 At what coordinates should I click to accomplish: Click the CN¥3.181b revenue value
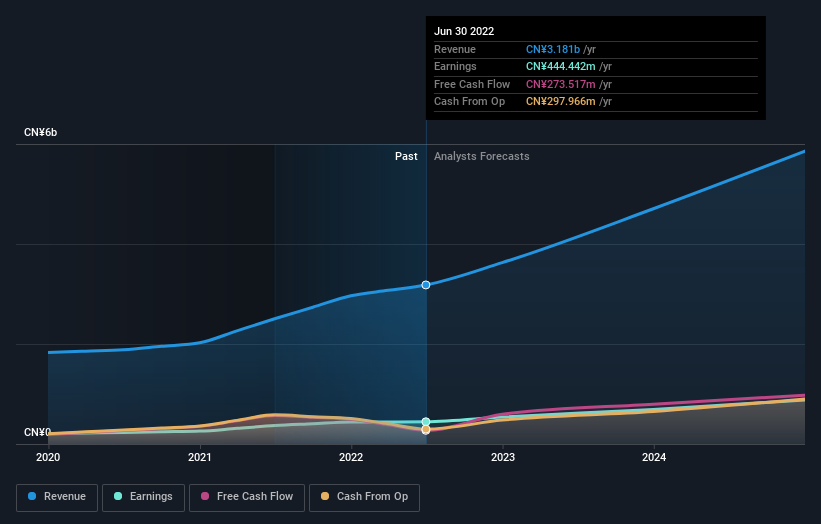tap(553, 49)
